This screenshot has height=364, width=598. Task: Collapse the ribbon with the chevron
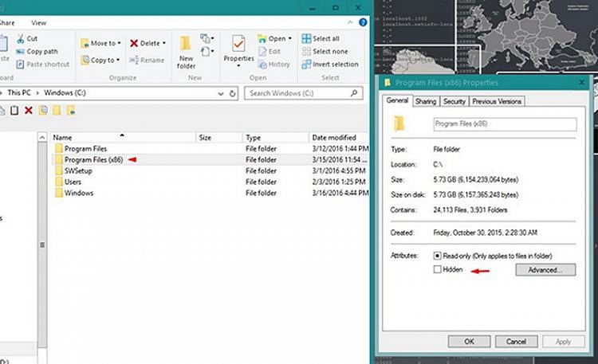click(x=350, y=22)
